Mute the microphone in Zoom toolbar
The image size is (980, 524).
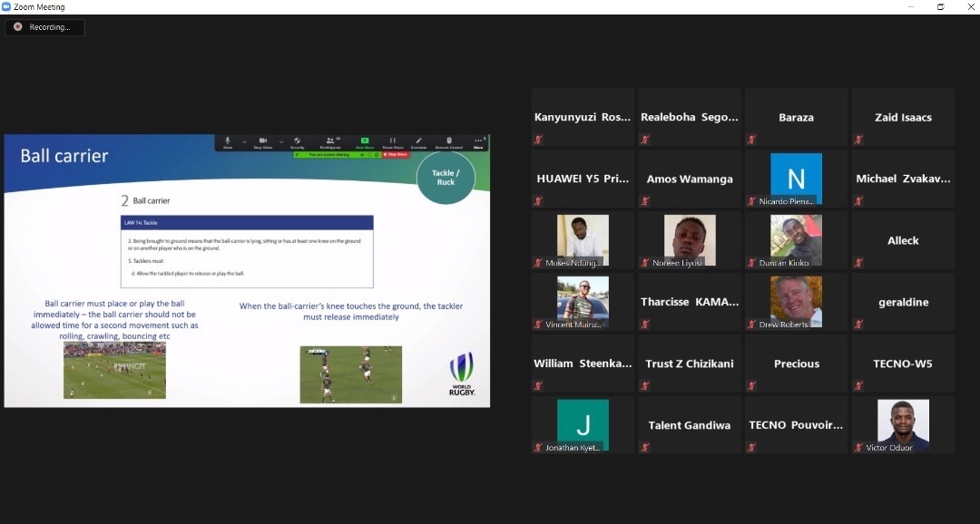[x=228, y=141]
